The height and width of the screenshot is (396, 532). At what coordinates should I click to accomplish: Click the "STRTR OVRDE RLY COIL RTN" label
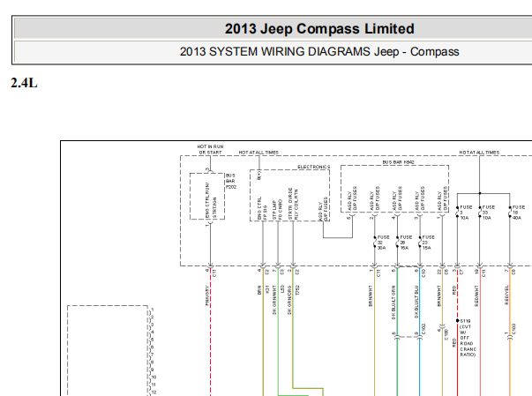click(x=293, y=204)
